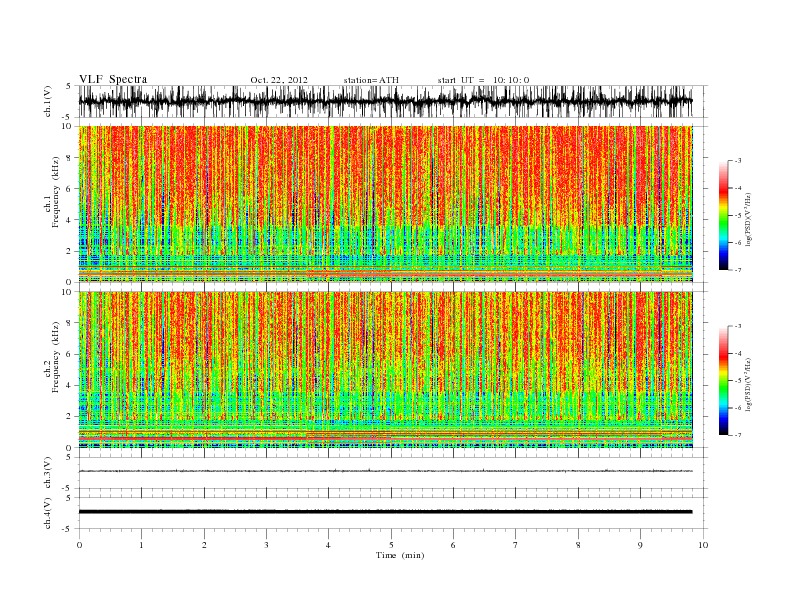Click the "station=ATH" header label
Viewport: 792px width, 612px height.
point(371,80)
